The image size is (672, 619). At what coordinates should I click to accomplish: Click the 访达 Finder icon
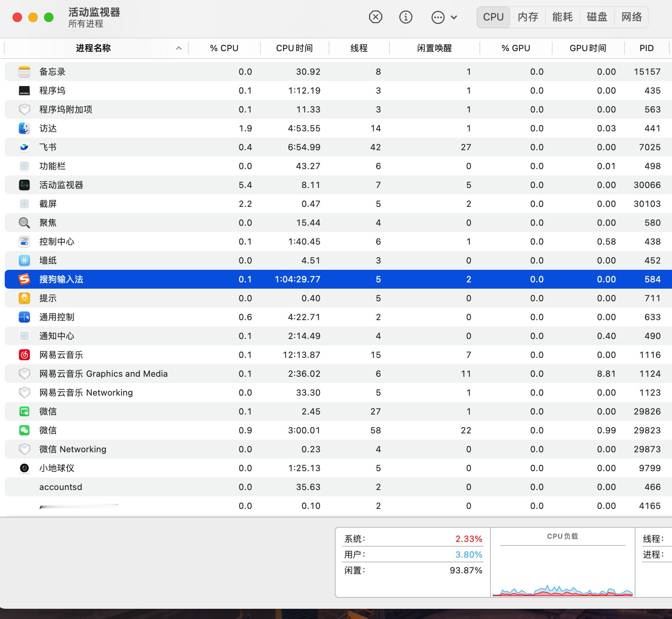(x=24, y=128)
